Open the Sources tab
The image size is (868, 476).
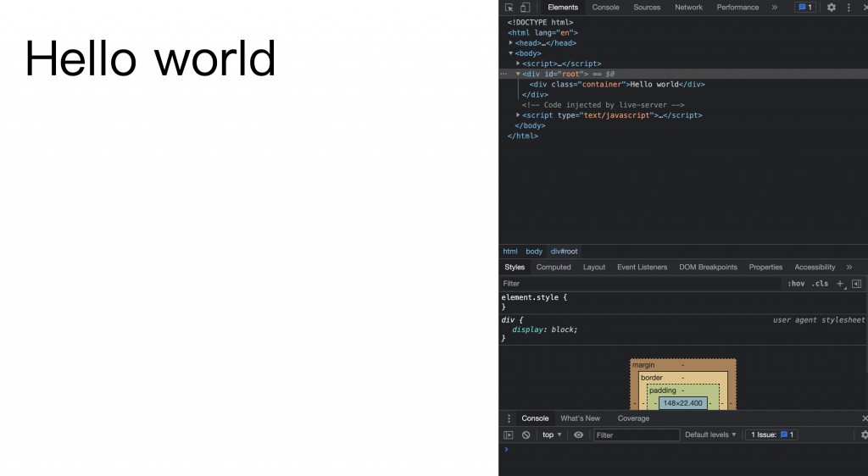tap(647, 7)
